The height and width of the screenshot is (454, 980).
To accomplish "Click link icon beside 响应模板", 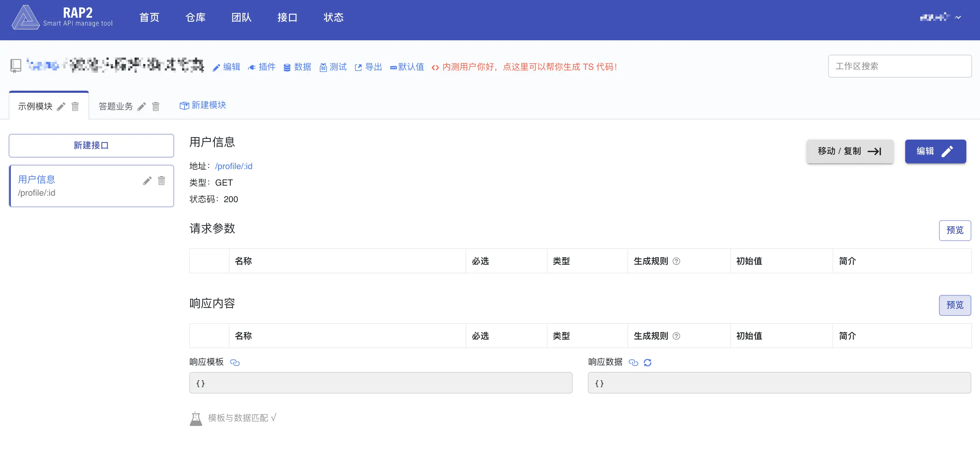I will pos(235,363).
